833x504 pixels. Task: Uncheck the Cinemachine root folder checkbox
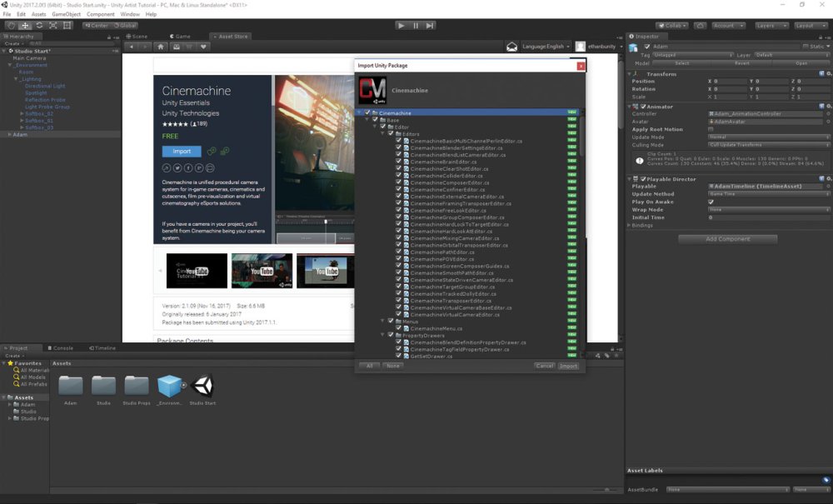(x=367, y=112)
